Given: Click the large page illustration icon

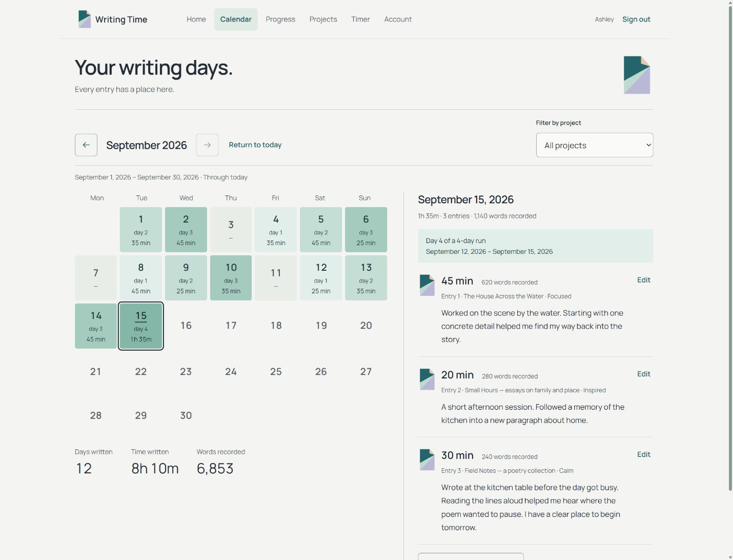Looking at the screenshot, I should pos(637,75).
